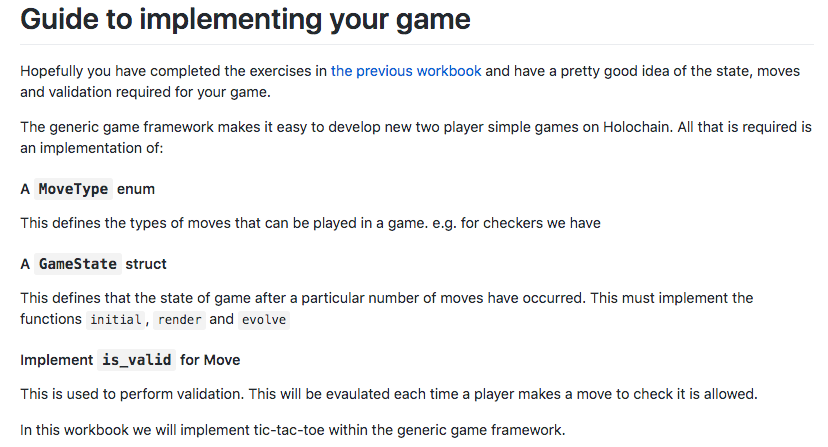
Task: Click the word Implement before is_valid
Action: 57,360
